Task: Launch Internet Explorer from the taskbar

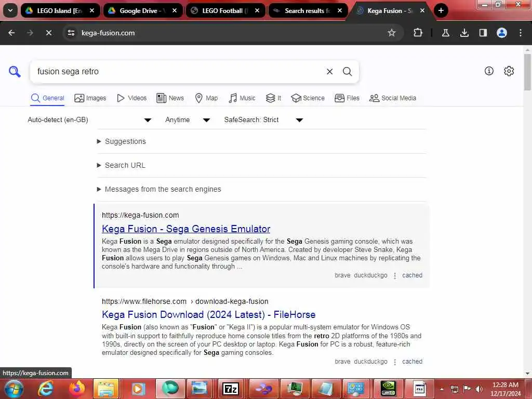Action: (46, 389)
